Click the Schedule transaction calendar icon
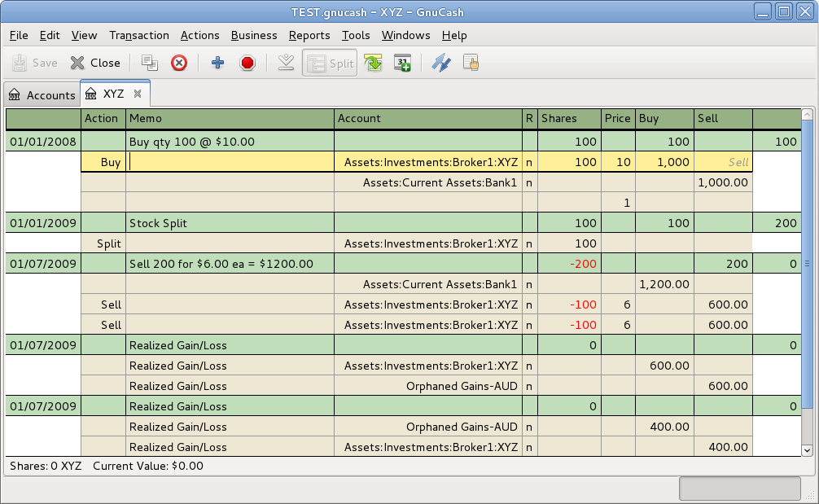 402,63
